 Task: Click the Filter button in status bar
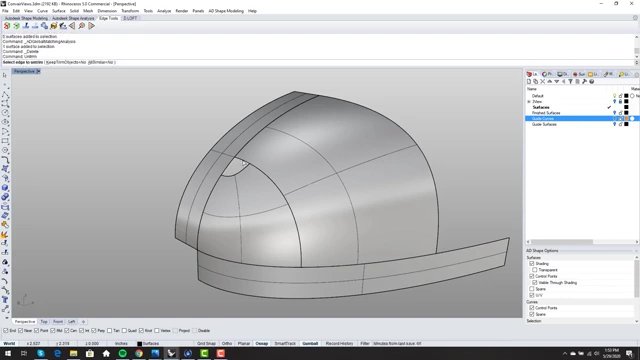pos(365,344)
